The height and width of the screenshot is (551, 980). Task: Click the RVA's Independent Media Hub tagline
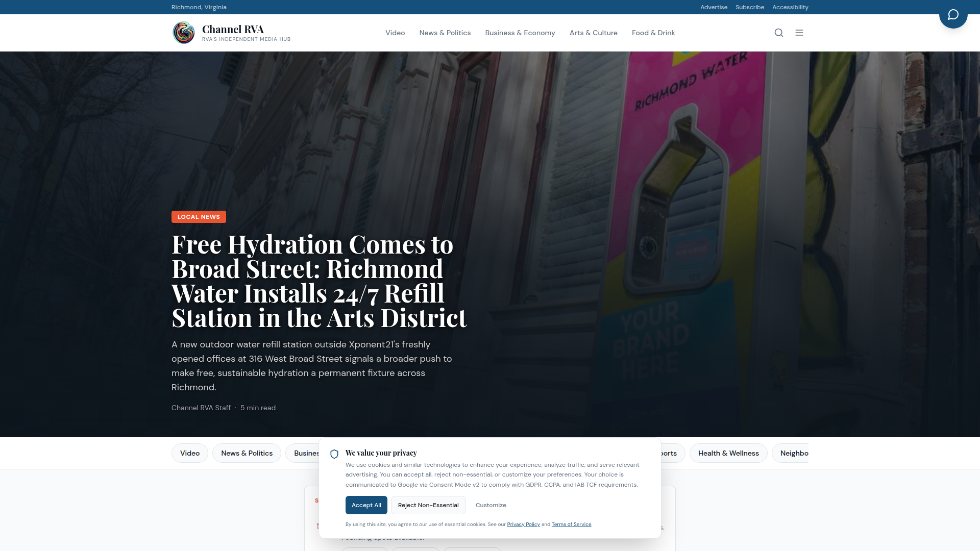[x=246, y=39]
